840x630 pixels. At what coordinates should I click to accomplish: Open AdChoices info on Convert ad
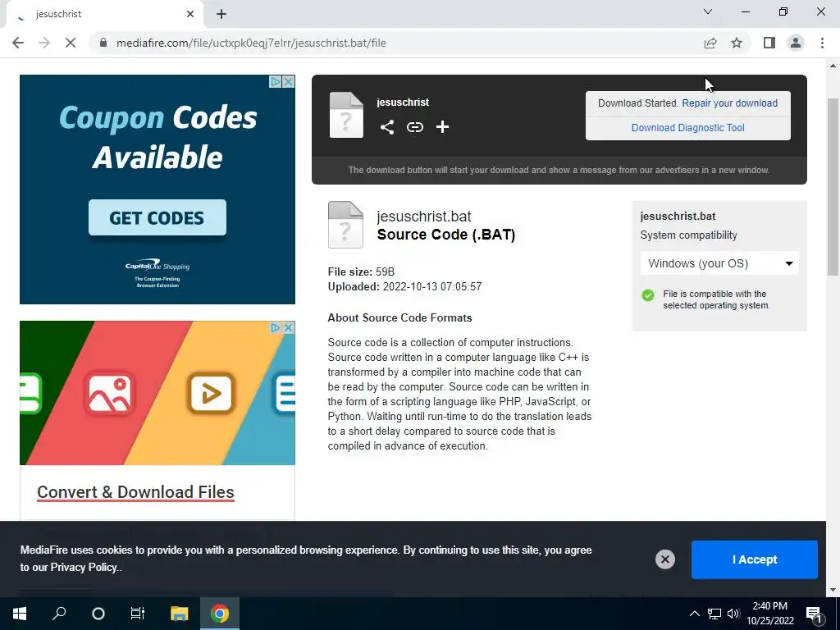[x=276, y=327]
